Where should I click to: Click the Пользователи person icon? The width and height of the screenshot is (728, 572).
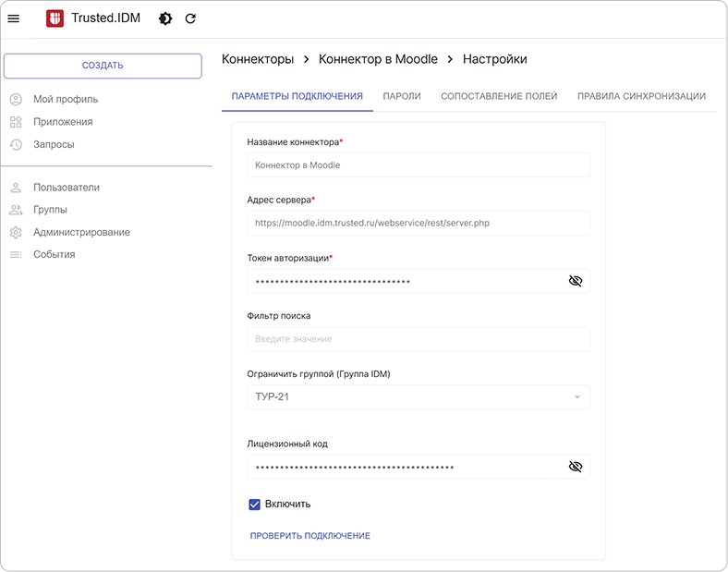pyautogui.click(x=16, y=188)
